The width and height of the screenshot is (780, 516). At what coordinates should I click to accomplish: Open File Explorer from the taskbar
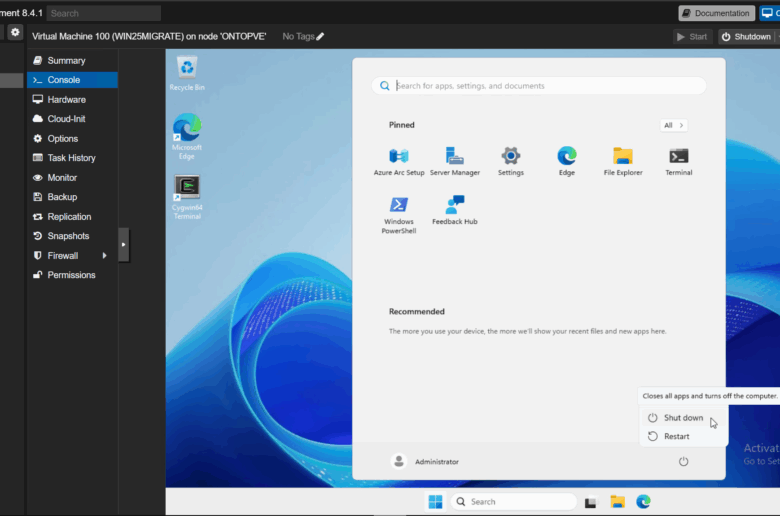pos(617,502)
